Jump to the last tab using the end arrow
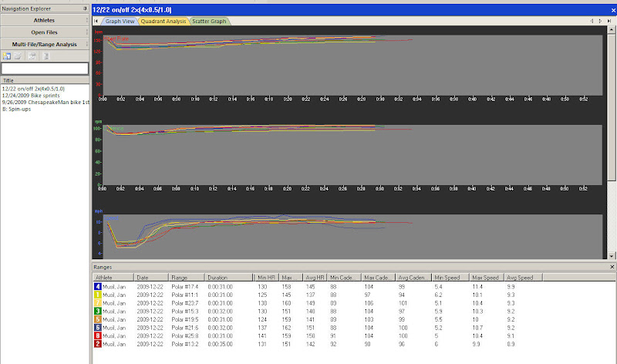The height and width of the screenshot is (364, 617). pos(611,21)
